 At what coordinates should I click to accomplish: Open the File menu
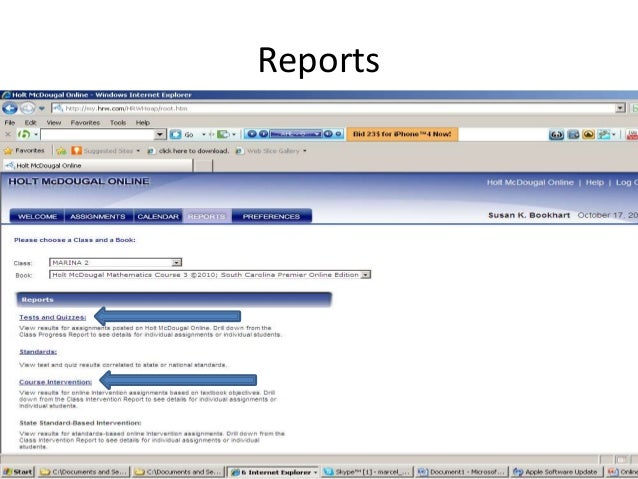coord(10,122)
